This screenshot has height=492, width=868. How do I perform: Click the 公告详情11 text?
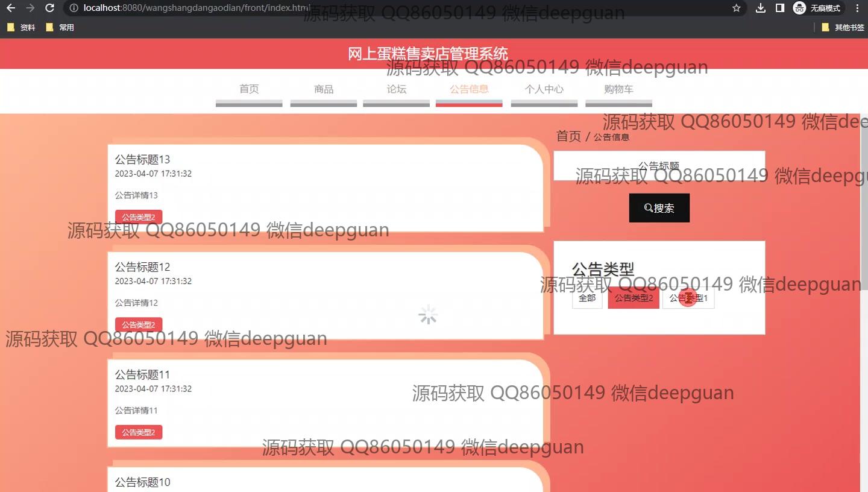pos(136,411)
